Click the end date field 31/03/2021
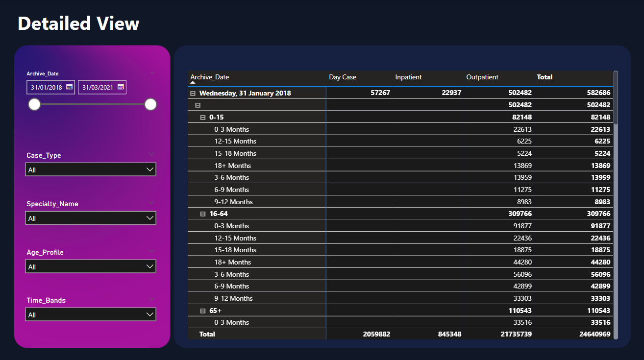The height and width of the screenshot is (360, 644). 98,88
